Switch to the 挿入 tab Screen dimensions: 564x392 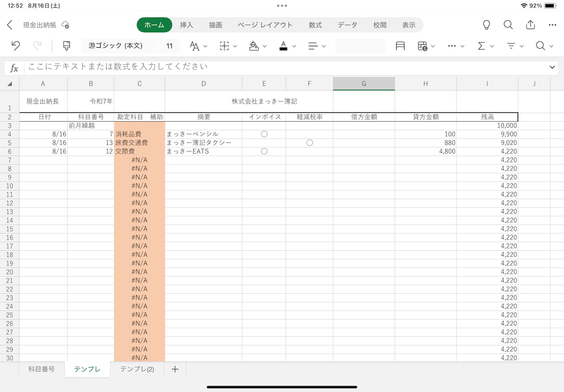click(186, 25)
